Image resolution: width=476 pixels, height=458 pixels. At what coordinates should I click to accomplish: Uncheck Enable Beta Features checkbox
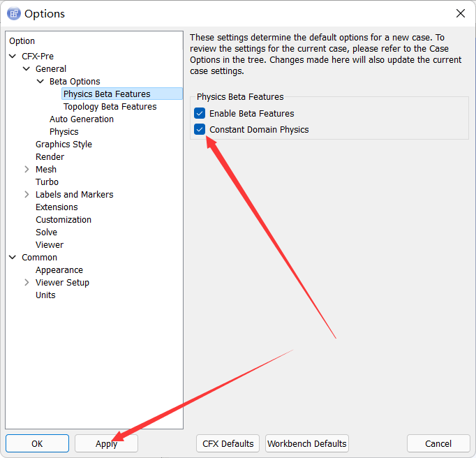(200, 113)
